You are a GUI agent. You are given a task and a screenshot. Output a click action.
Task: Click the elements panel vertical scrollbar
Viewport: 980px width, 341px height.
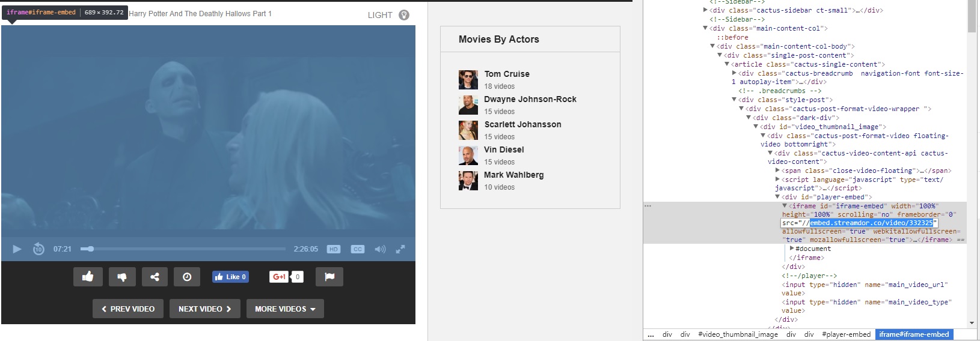pyautogui.click(x=972, y=17)
